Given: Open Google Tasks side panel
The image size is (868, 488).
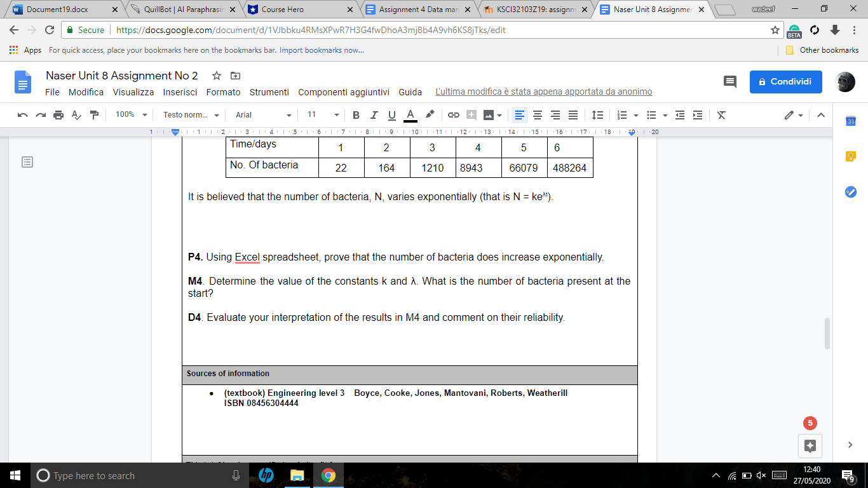Looking at the screenshot, I should tap(851, 192).
